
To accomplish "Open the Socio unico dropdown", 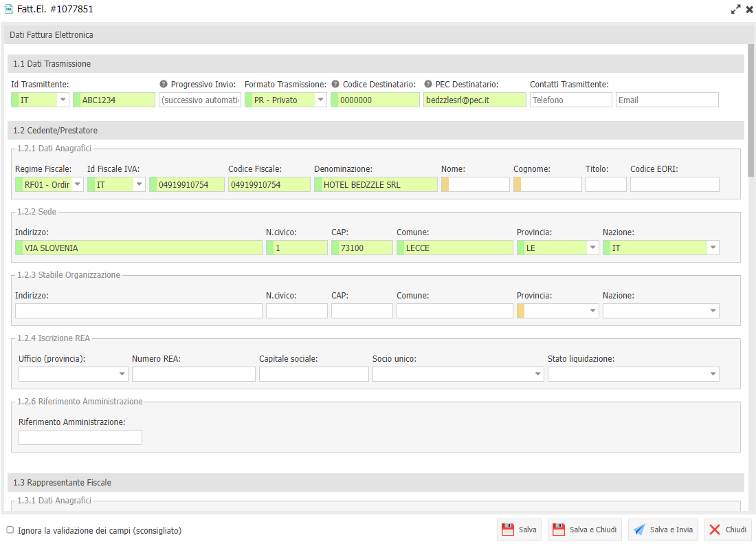I will click(x=537, y=374).
